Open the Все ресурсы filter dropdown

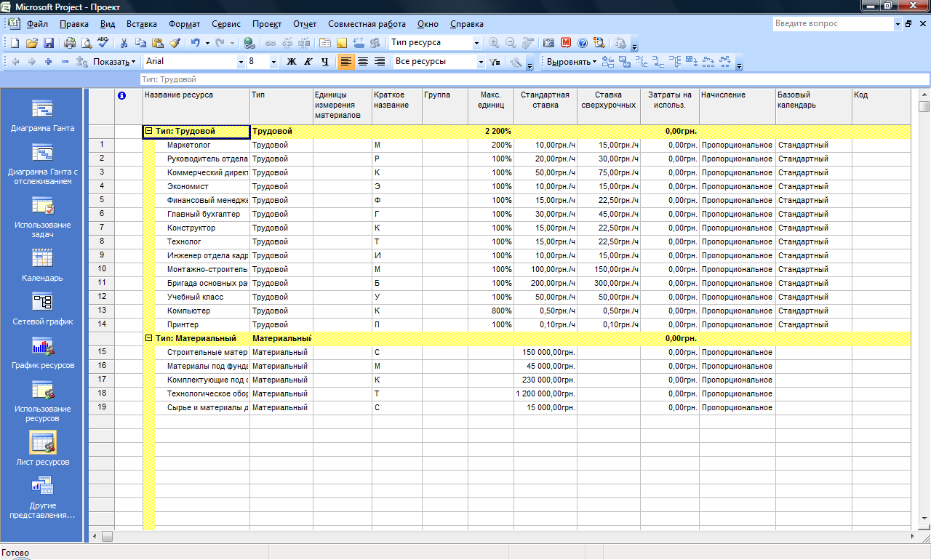click(x=480, y=62)
